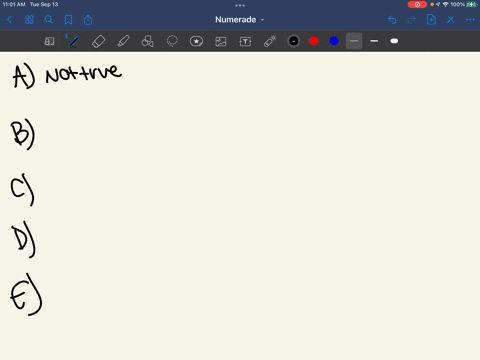Close the editing toolbar with X
This screenshot has width=480, height=360.
[451, 20]
